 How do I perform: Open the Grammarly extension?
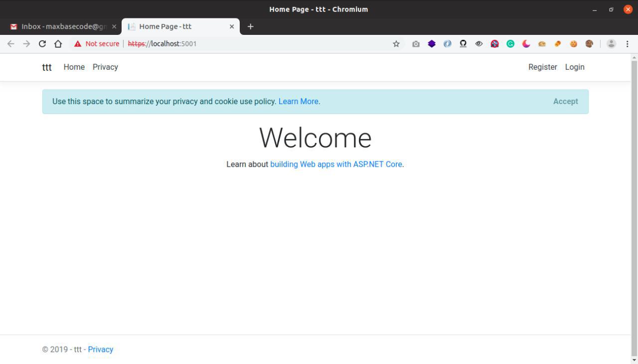510,44
